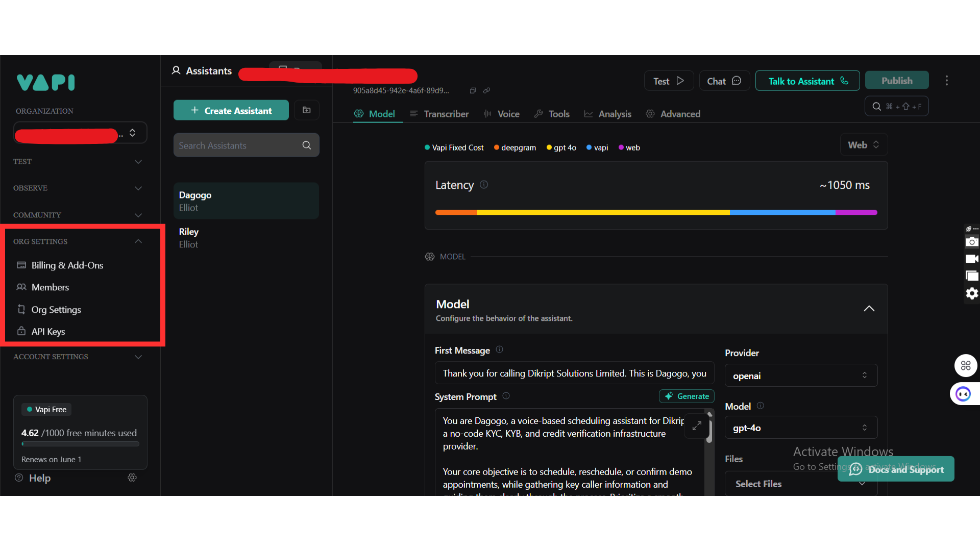Switch to the Voice tab
Image resolution: width=980 pixels, height=551 pixels.
(x=502, y=114)
